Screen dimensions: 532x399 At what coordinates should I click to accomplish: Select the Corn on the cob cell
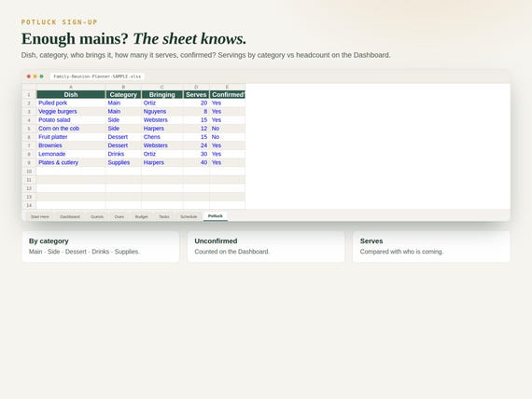click(x=71, y=129)
